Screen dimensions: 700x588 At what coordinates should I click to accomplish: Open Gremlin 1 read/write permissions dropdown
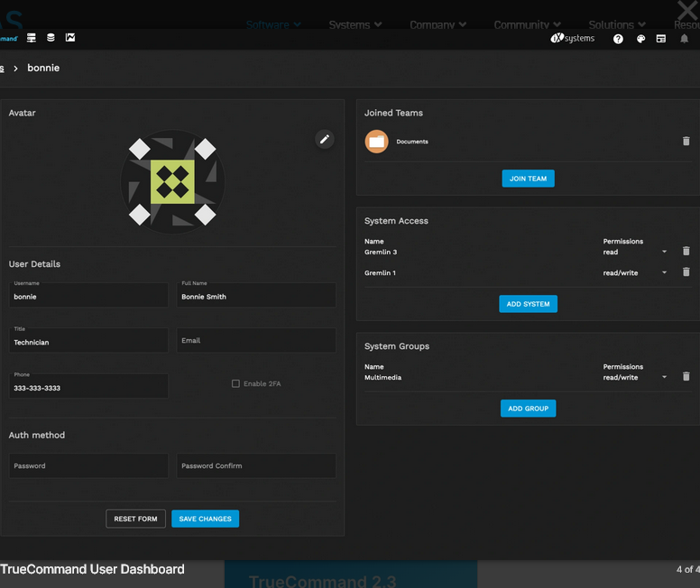tap(635, 272)
